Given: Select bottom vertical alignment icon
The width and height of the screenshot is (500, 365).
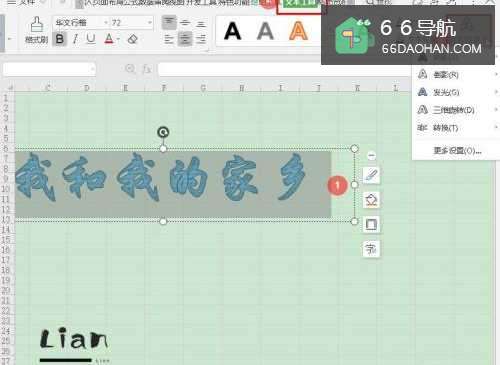Looking at the screenshot, I should coord(200,23).
